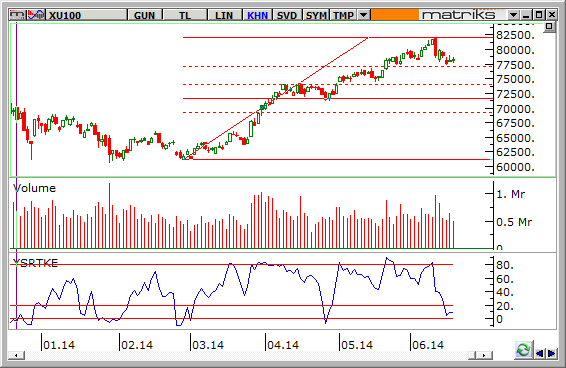
Task: Open the dropdown arrow beside matriks logo
Action: [x=513, y=15]
